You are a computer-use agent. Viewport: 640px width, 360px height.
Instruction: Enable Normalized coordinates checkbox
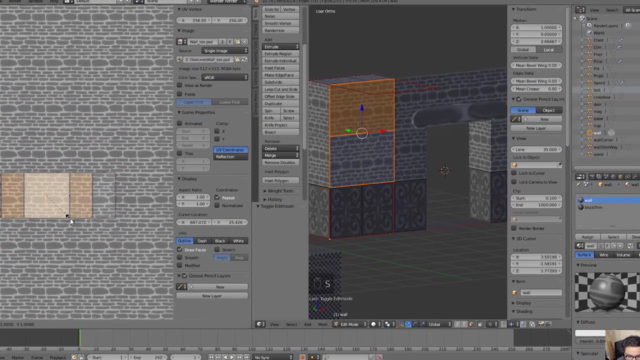pyautogui.click(x=217, y=205)
